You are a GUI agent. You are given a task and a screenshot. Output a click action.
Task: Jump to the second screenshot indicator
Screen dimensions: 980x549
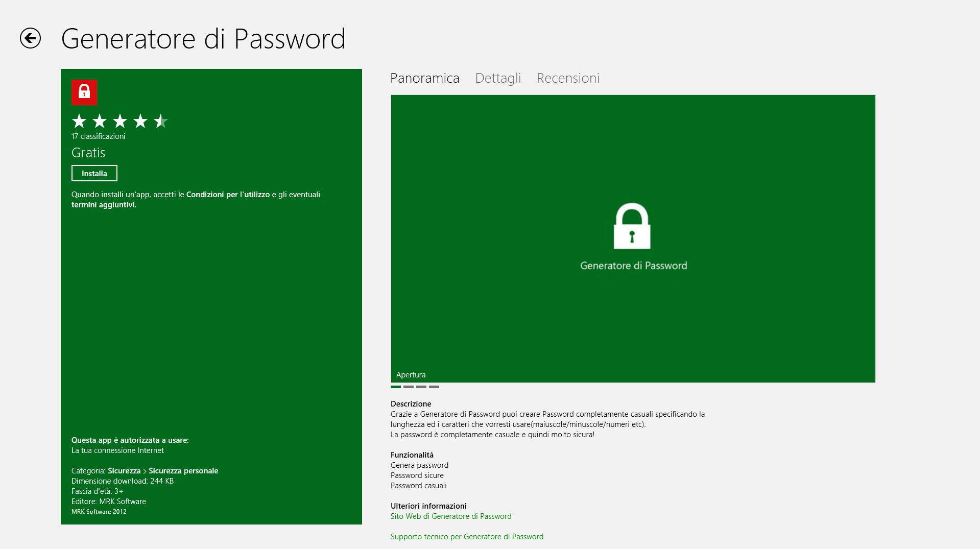point(409,387)
